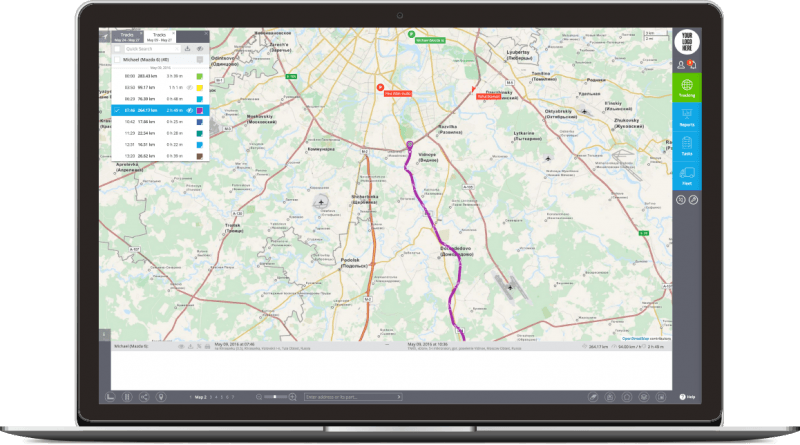Open notifications with red badge
Image resolution: width=800 pixels, height=445 pixels.
point(692,64)
